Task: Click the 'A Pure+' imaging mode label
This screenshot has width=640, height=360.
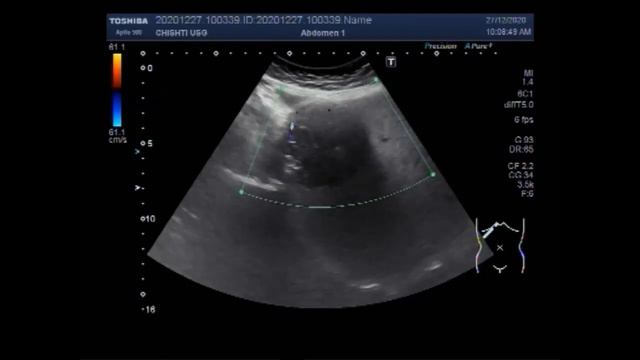Action: (478, 46)
